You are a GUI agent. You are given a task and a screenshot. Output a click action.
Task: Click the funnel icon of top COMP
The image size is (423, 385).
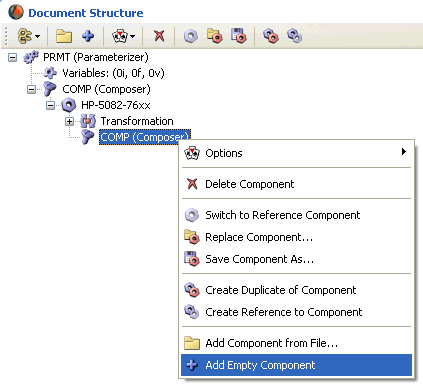(x=50, y=89)
